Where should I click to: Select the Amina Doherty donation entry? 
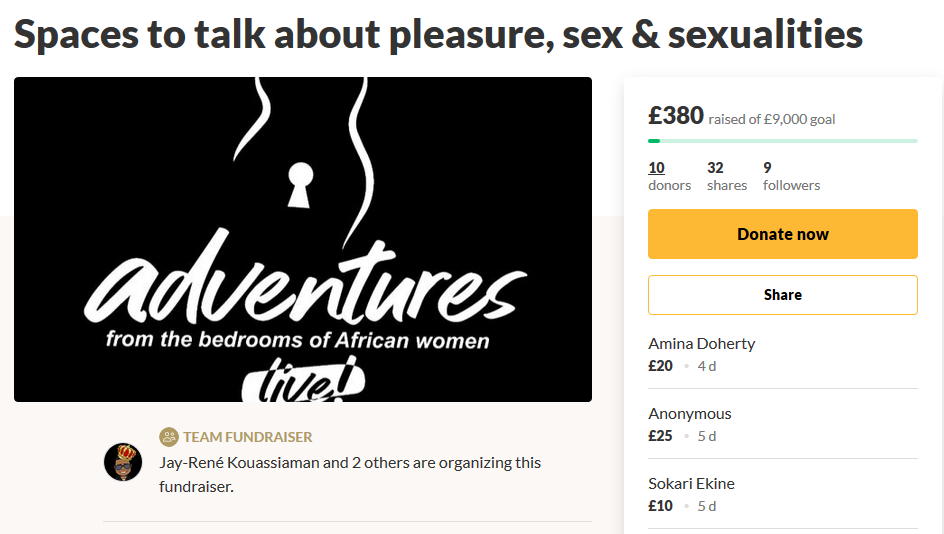click(x=783, y=354)
